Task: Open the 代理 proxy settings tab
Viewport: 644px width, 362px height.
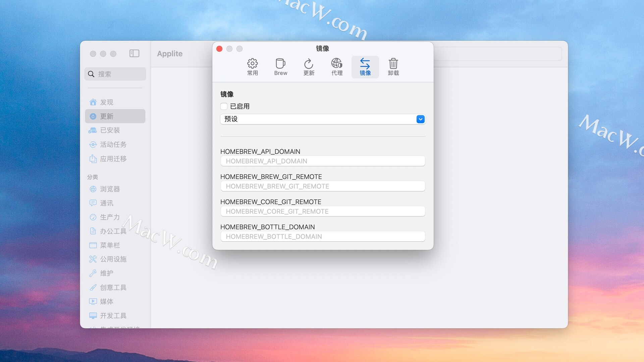Action: click(x=337, y=67)
